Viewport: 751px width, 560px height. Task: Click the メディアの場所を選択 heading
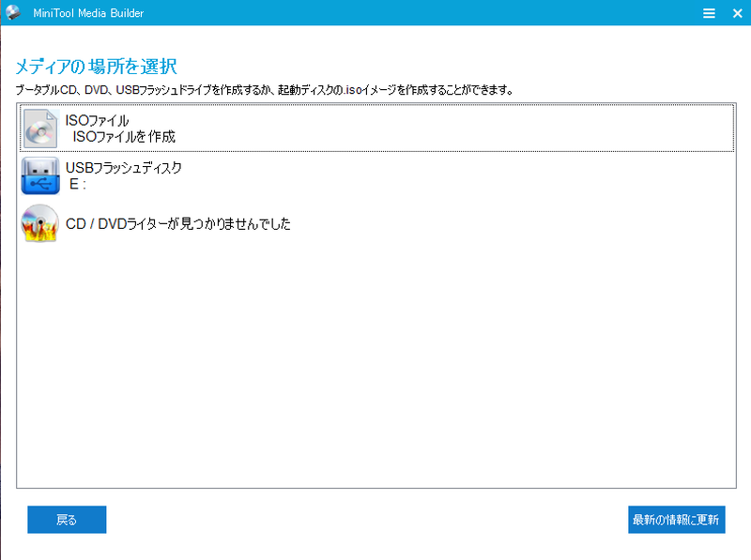97,67
